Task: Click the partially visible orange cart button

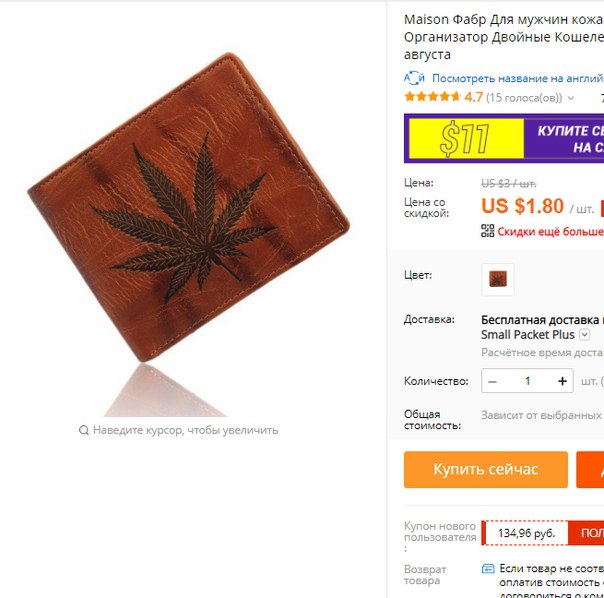Action: [x=590, y=469]
